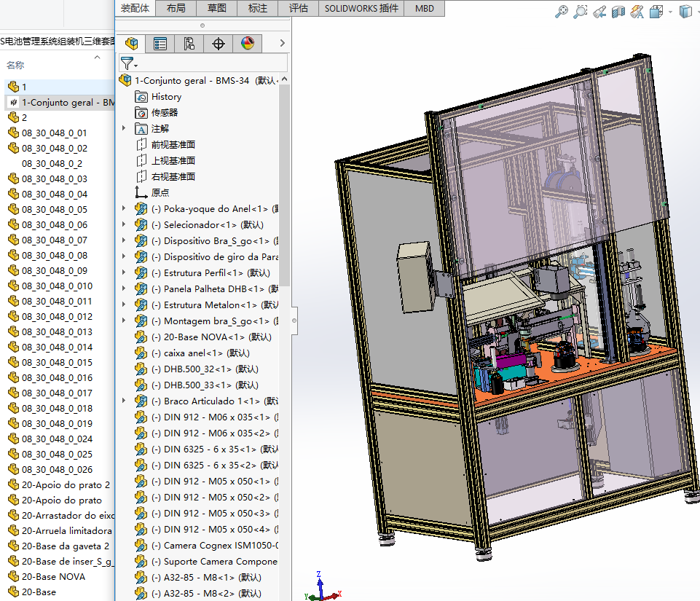Expand the 注解 annotations folder
The width and height of the screenshot is (700, 601).
point(124,129)
